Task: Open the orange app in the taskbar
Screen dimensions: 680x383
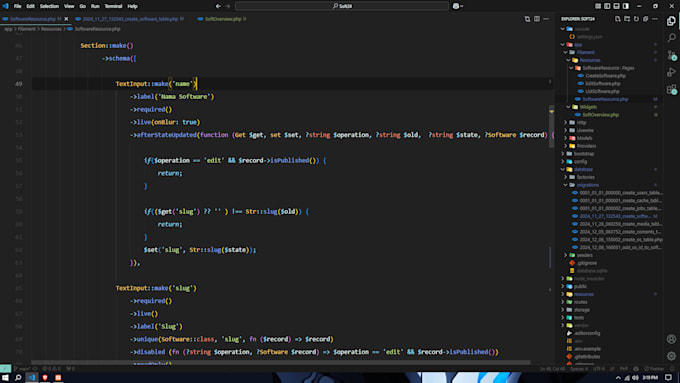Action: click(x=58, y=377)
